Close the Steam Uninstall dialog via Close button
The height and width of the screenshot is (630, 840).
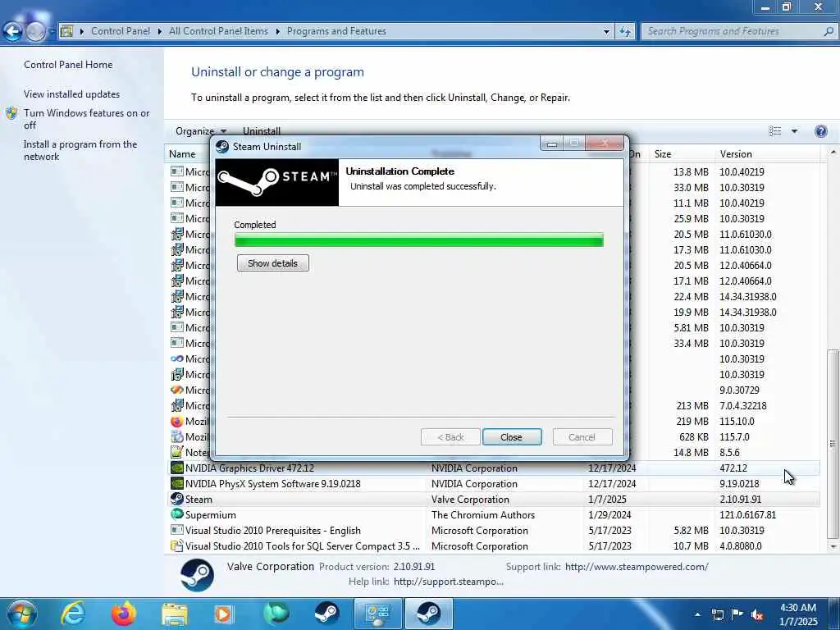click(512, 437)
